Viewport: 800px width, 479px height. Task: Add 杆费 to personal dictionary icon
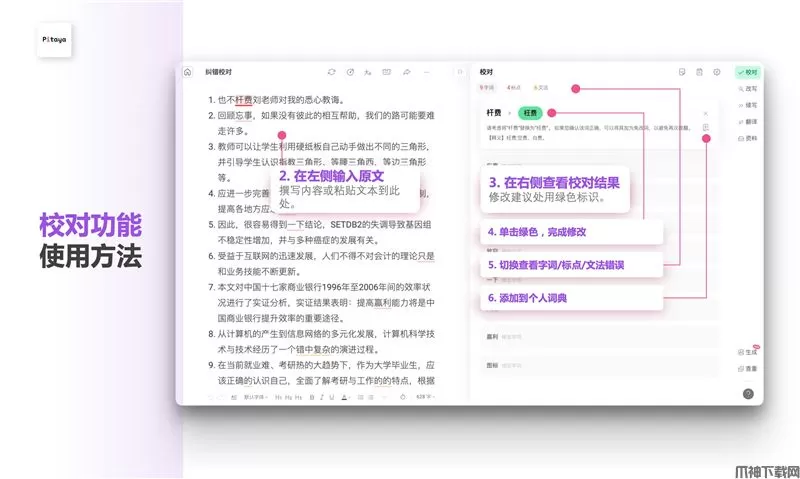(x=706, y=127)
